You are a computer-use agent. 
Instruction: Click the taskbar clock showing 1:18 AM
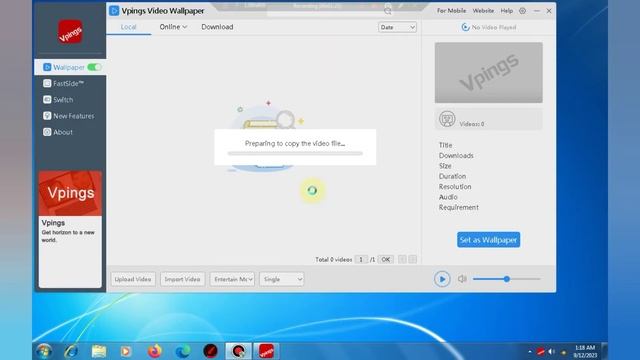click(585, 351)
